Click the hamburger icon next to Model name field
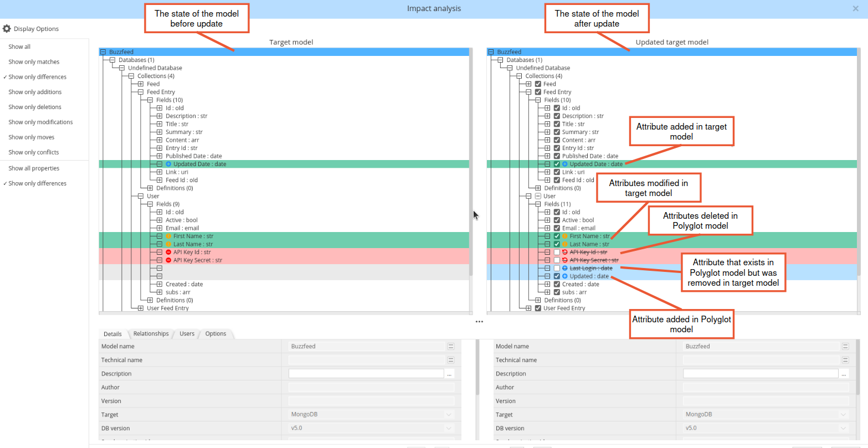The width and height of the screenshot is (868, 448). coord(451,346)
